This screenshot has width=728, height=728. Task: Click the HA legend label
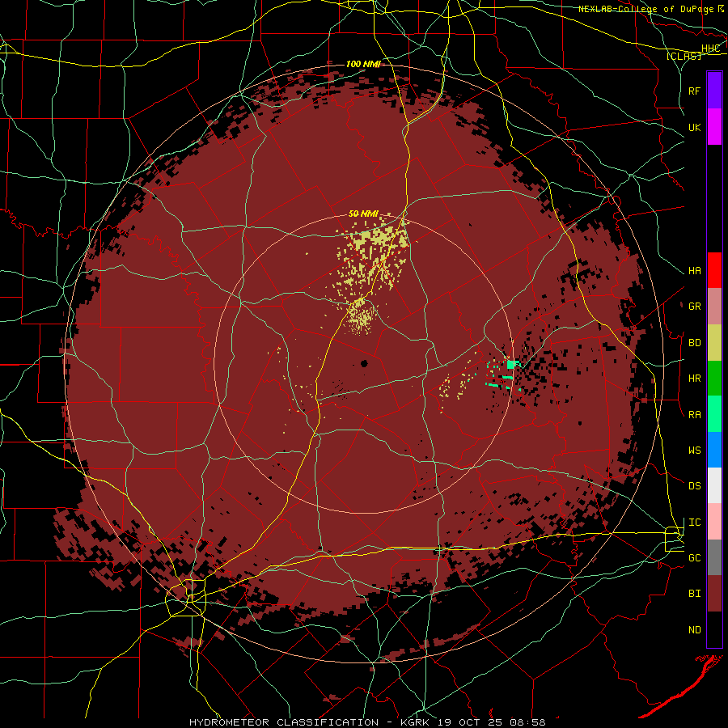(694, 270)
